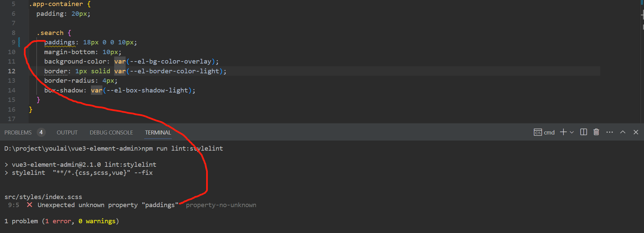Screen dimensions: 644x233
Task: Close the bottom panel
Action: coord(636,132)
